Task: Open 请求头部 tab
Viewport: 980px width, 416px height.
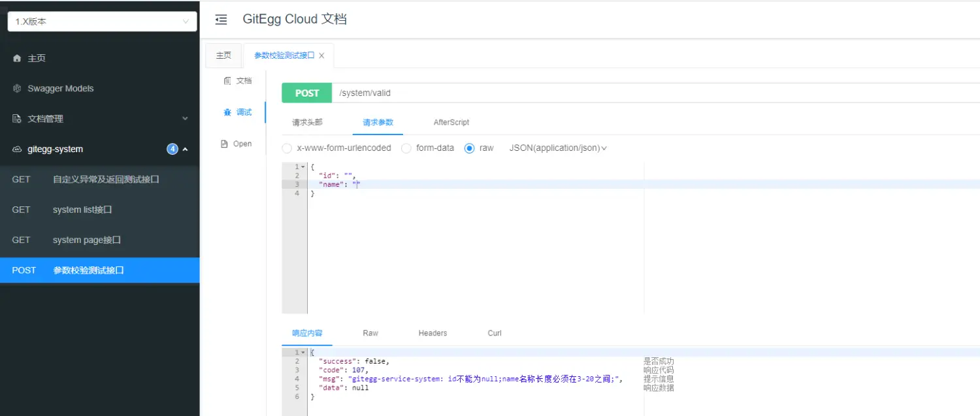Action: (x=307, y=122)
